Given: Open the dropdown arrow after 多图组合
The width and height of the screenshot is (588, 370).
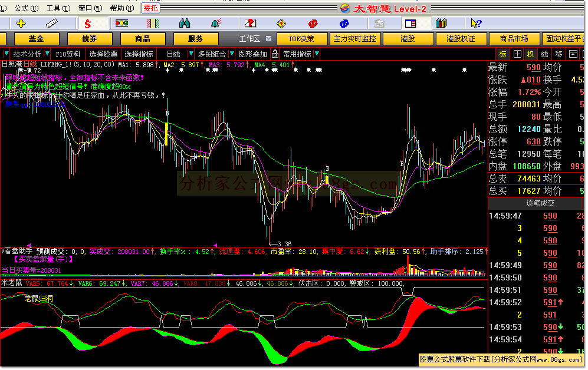Looking at the screenshot, I should pyautogui.click(x=232, y=54).
